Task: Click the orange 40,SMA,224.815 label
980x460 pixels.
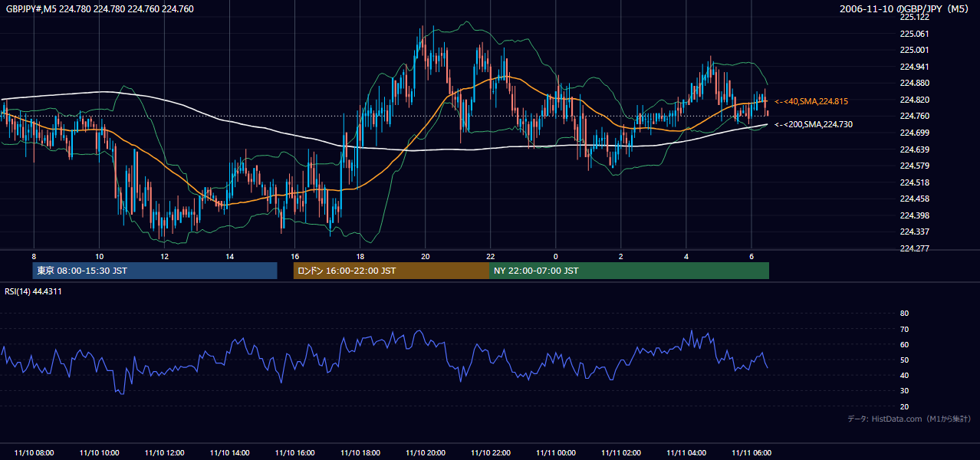Action: 811,101
